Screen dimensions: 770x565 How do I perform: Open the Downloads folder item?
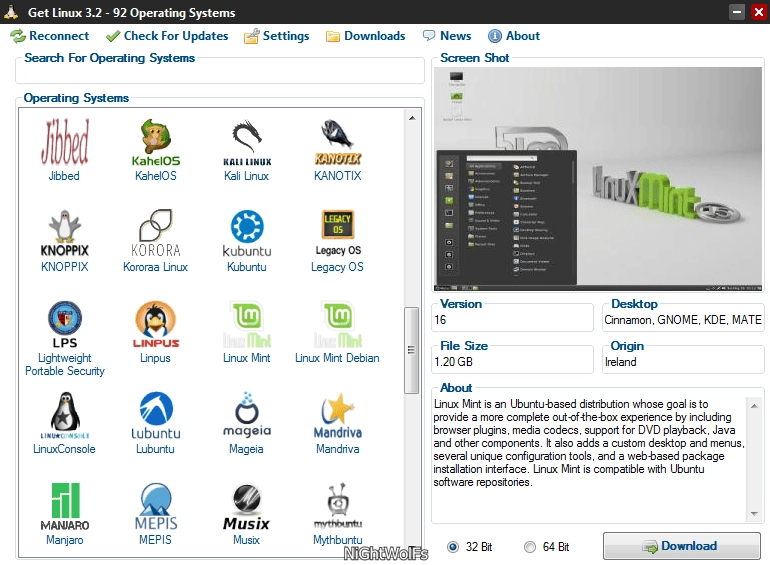[x=366, y=36]
